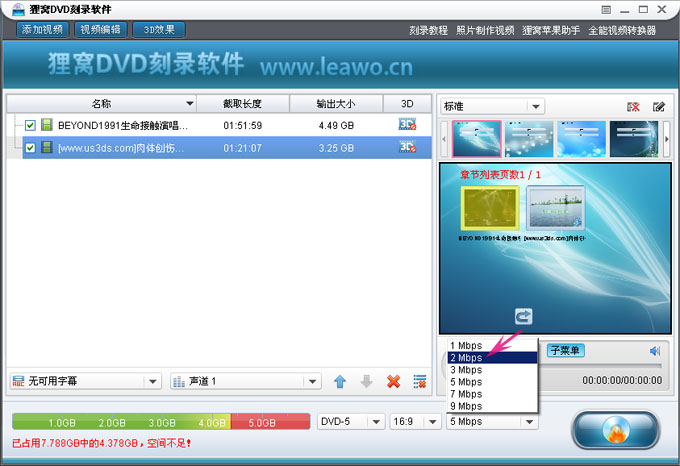This screenshot has height=466, width=680.
Task: Open the 视频编辑 video edit button
Action: tap(101, 29)
